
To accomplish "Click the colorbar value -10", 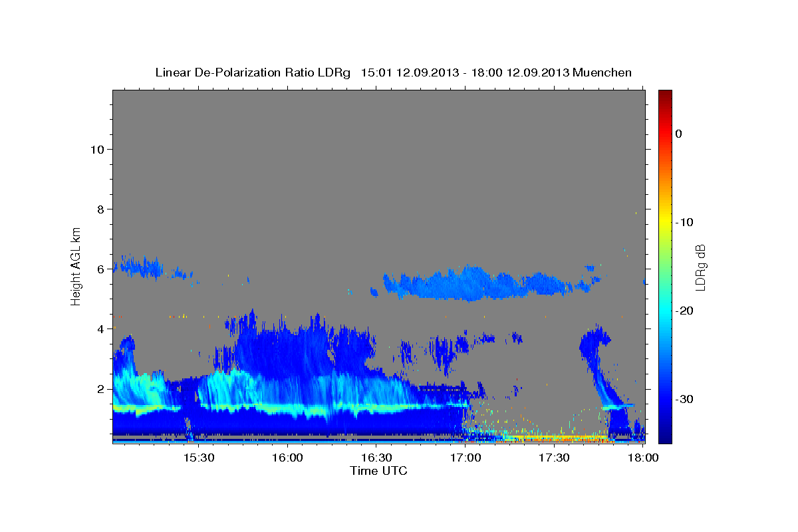I will 685,222.
